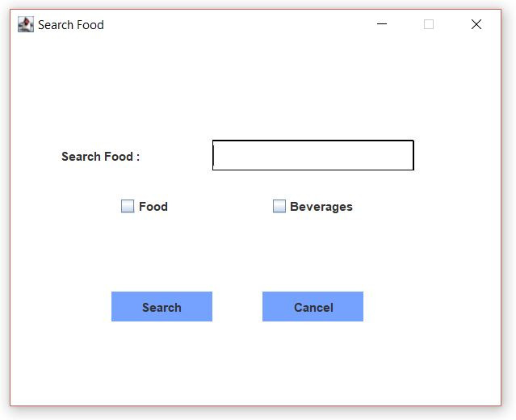Click the Java app icon in title bar
Screen dimensions: 516x420
coord(26,24)
